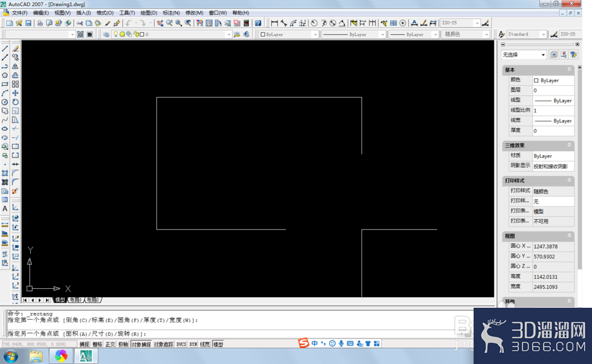Open the QuickCalc calculator icon
592x364 pixels.
(246, 24)
